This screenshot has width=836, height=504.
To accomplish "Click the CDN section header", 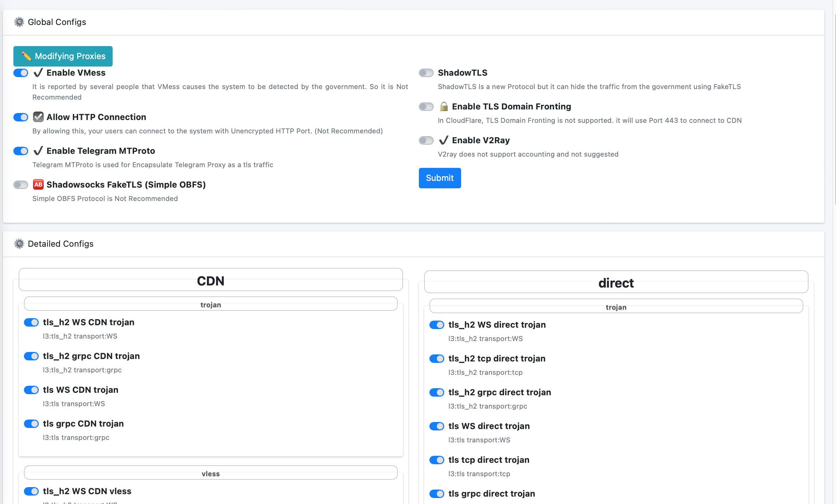I will tap(210, 280).
